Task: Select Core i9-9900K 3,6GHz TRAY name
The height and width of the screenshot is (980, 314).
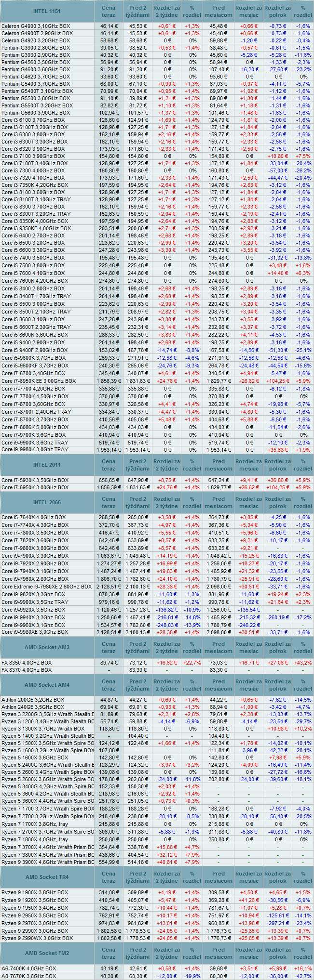Action: [x=35, y=442]
